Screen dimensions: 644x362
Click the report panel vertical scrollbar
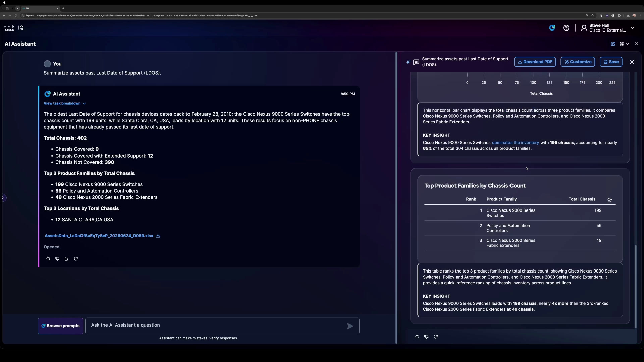pyautogui.click(x=636, y=287)
